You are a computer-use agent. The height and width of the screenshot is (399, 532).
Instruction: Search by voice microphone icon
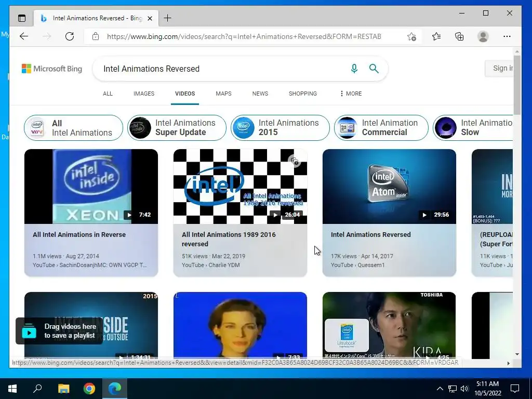click(354, 69)
